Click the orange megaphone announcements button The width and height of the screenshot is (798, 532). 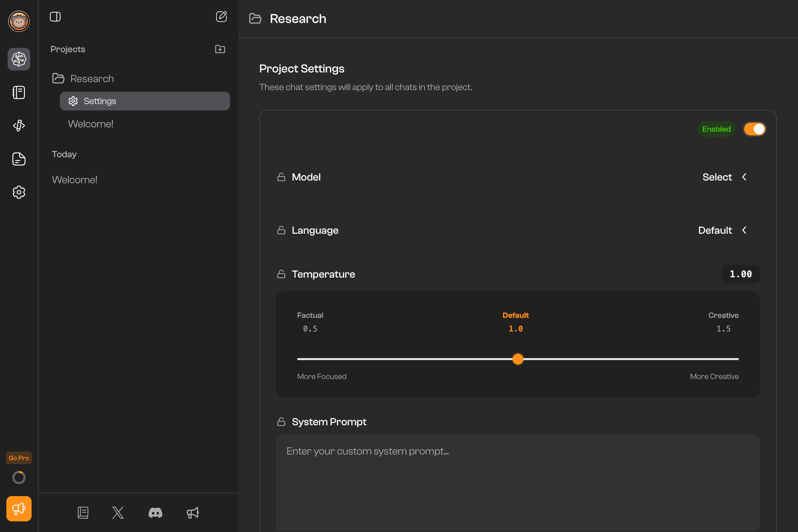(19, 509)
